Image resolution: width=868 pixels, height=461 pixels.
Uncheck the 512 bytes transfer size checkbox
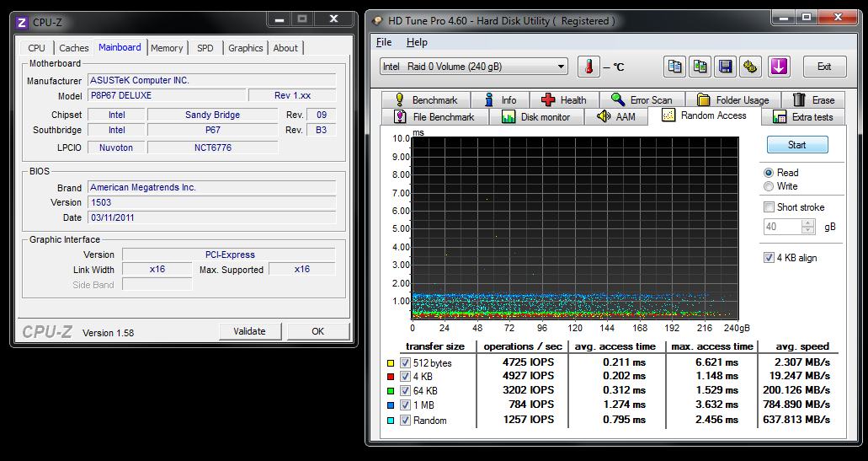[405, 363]
